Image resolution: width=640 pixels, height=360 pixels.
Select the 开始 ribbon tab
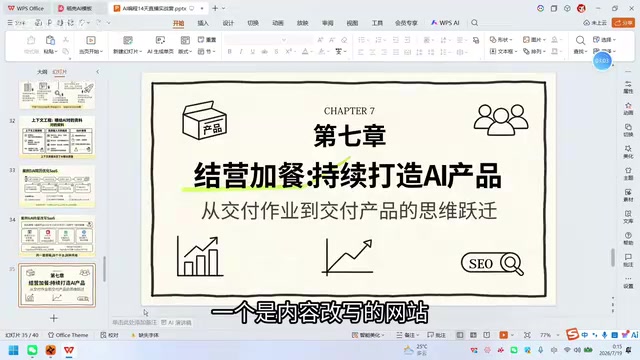click(178, 23)
